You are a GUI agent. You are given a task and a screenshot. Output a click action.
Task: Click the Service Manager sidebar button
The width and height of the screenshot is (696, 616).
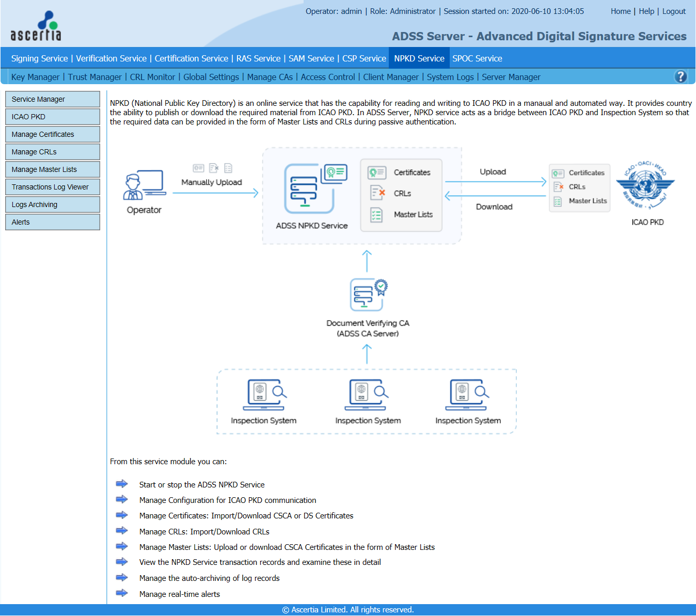(53, 99)
